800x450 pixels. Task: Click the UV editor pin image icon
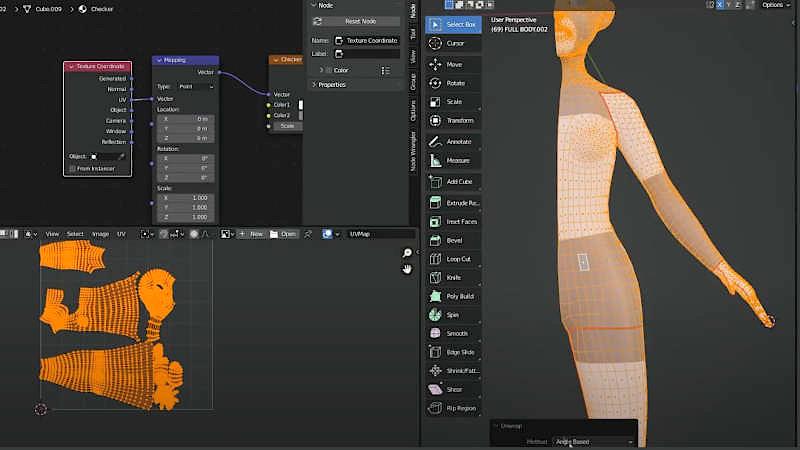[308, 234]
